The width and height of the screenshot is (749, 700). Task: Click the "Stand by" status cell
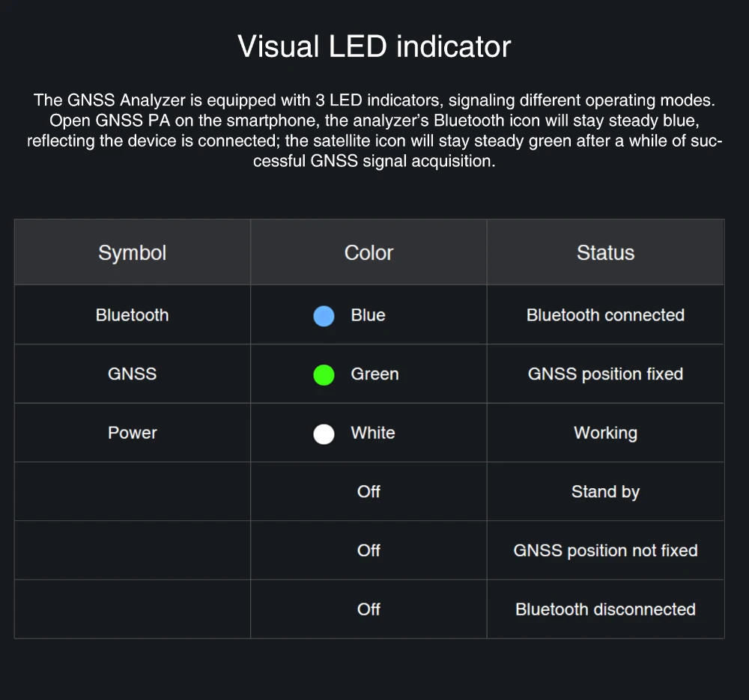tap(605, 492)
